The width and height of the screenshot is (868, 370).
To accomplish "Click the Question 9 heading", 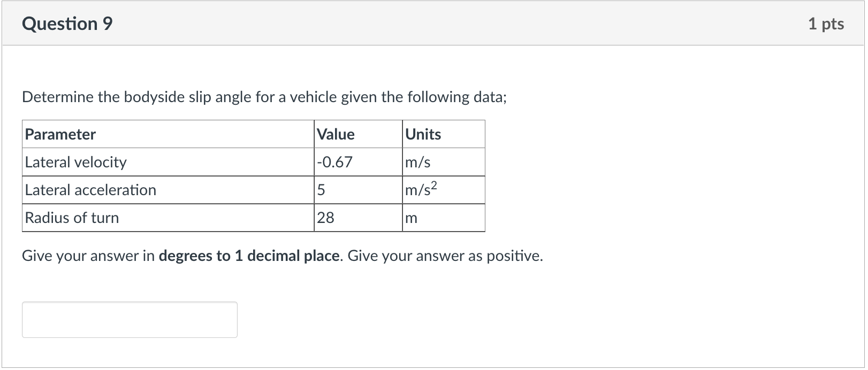I will (67, 24).
